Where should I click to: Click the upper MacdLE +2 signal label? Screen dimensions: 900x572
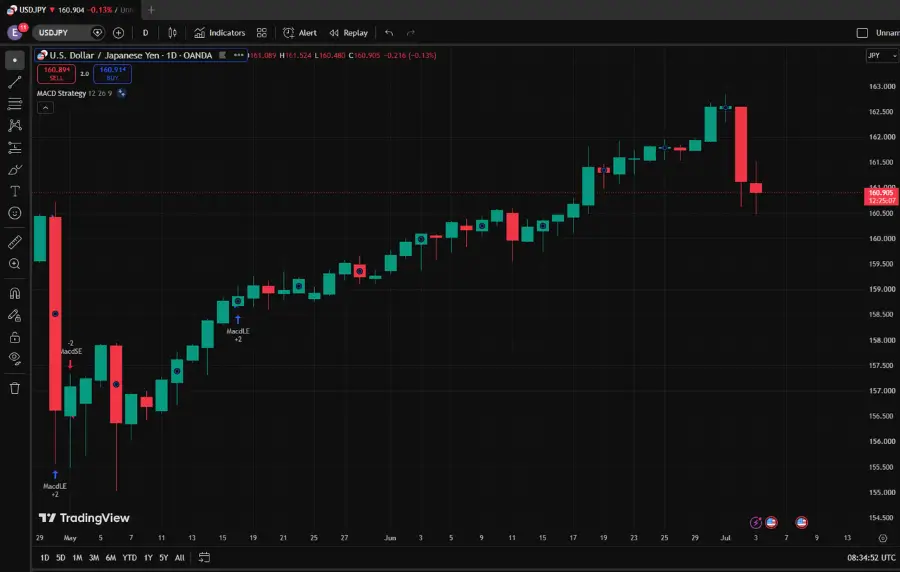click(x=238, y=335)
